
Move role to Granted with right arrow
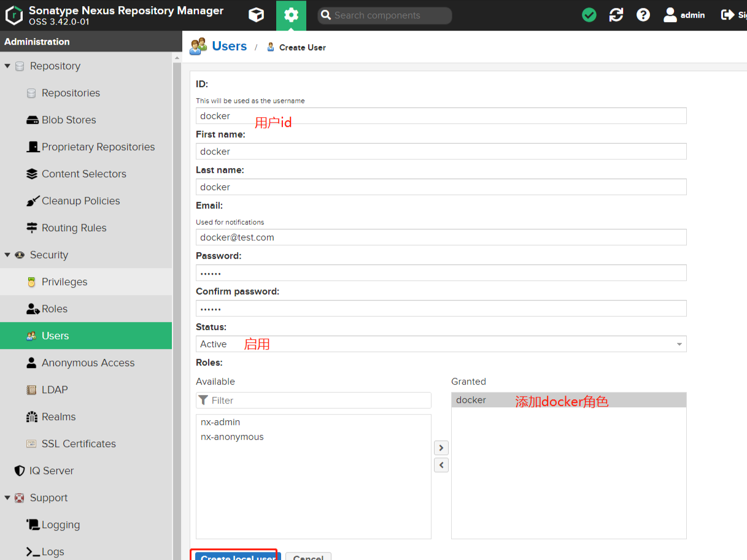[x=441, y=448]
